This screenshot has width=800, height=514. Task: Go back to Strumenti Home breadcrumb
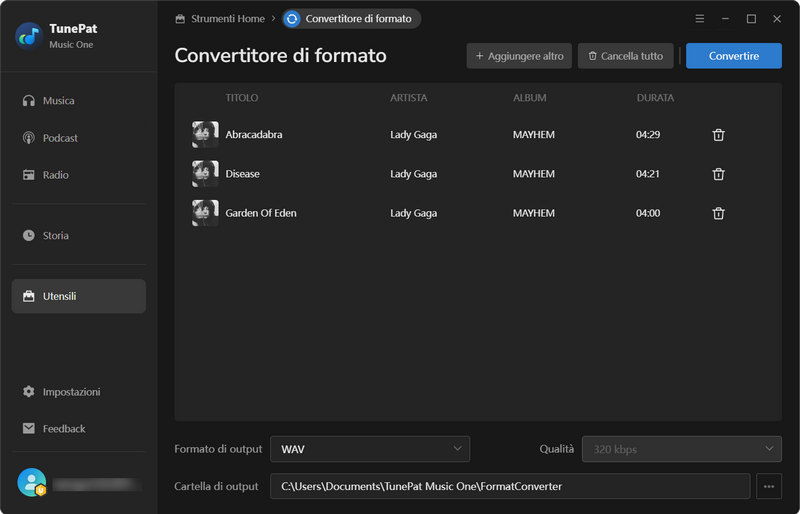220,19
